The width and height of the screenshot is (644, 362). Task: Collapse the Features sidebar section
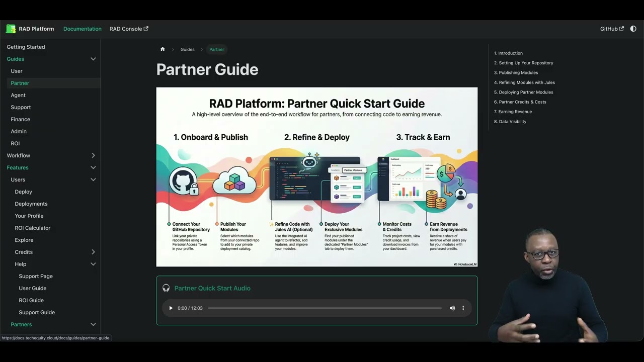(x=93, y=167)
